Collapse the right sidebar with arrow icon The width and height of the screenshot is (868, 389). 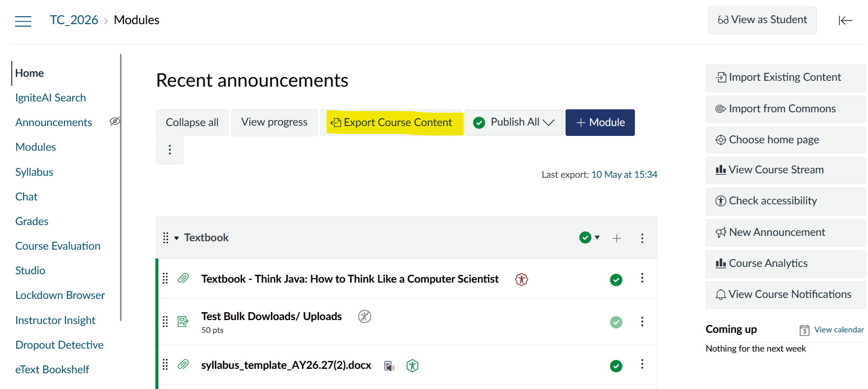pyautogui.click(x=845, y=20)
